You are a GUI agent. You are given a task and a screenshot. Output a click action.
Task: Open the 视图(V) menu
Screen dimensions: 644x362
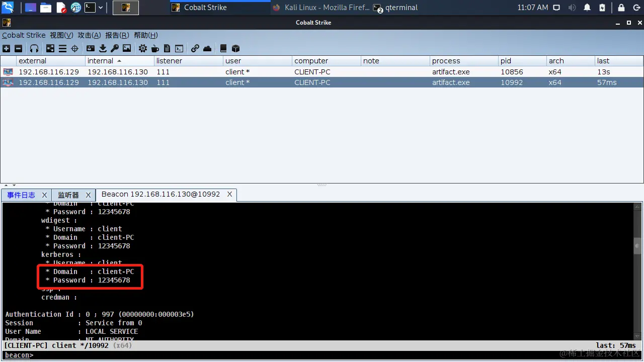pyautogui.click(x=61, y=35)
